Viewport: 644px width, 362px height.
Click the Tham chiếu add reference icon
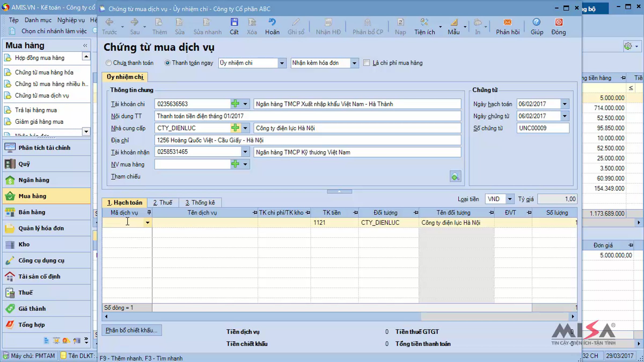[455, 177]
